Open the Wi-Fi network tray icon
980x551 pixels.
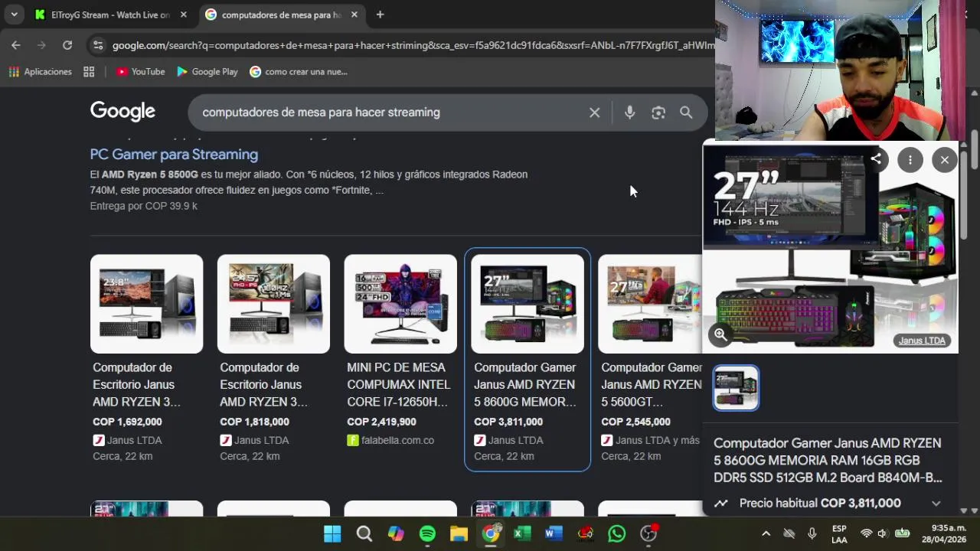[x=867, y=533]
